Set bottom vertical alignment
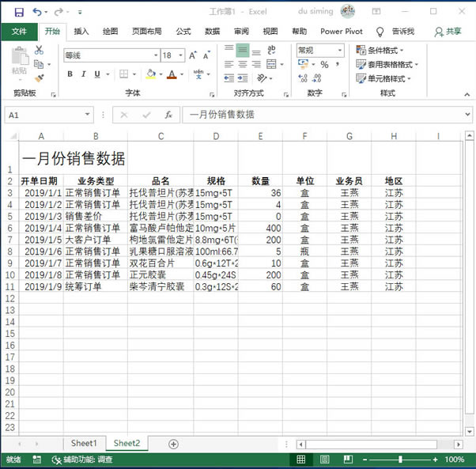Screen dimensions: 476x469 click(x=256, y=51)
